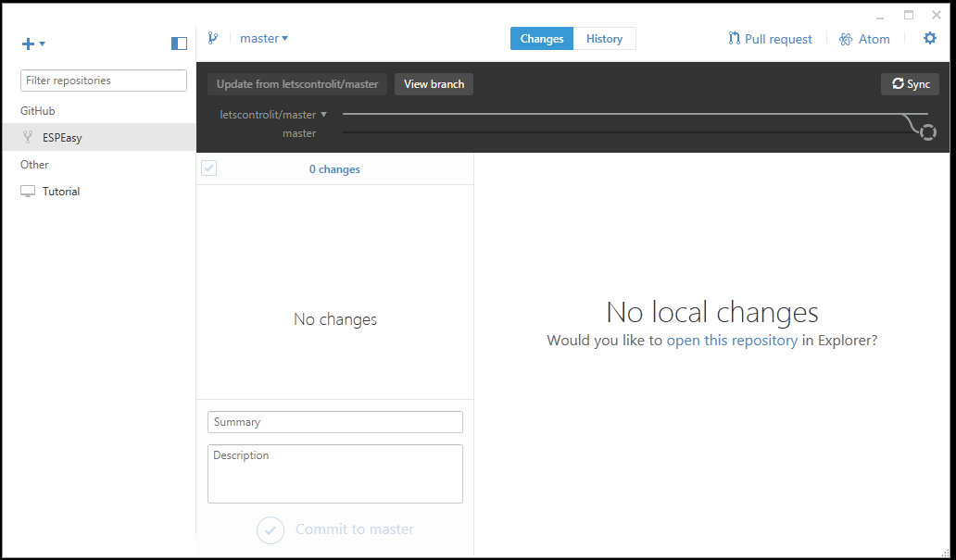Click the View branch button
This screenshot has height=560, width=956.
click(x=434, y=84)
